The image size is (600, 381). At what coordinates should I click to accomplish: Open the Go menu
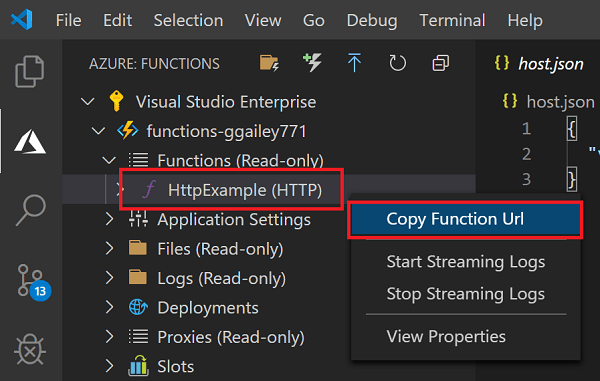pyautogui.click(x=314, y=20)
